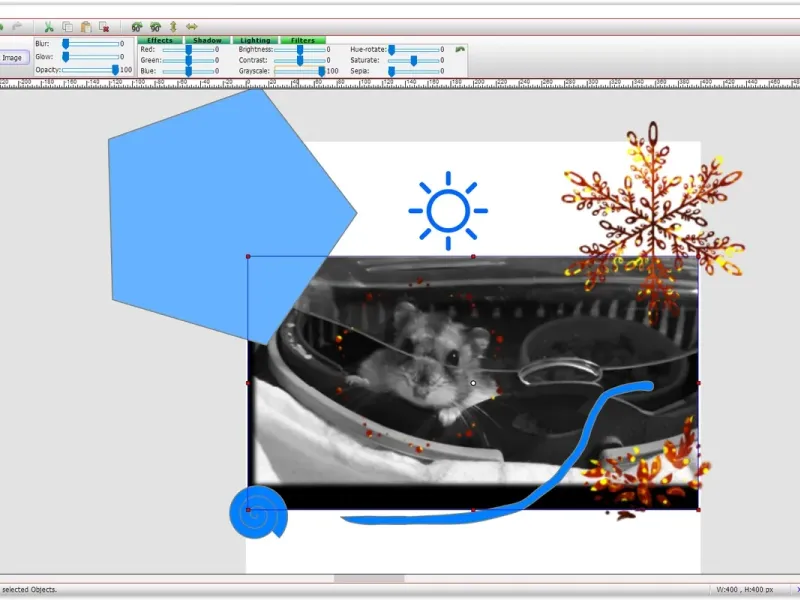
Task: Click the 'selected Objects.' status text
Action: [x=30, y=589]
